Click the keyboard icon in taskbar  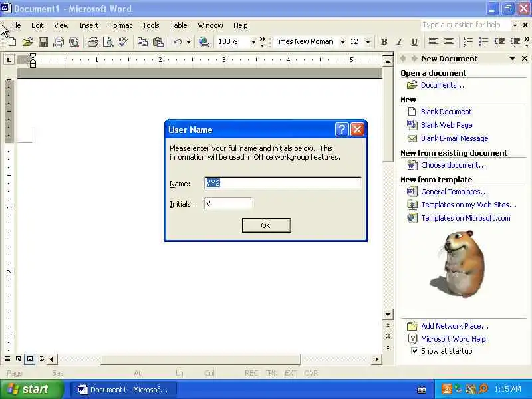[x=422, y=390]
